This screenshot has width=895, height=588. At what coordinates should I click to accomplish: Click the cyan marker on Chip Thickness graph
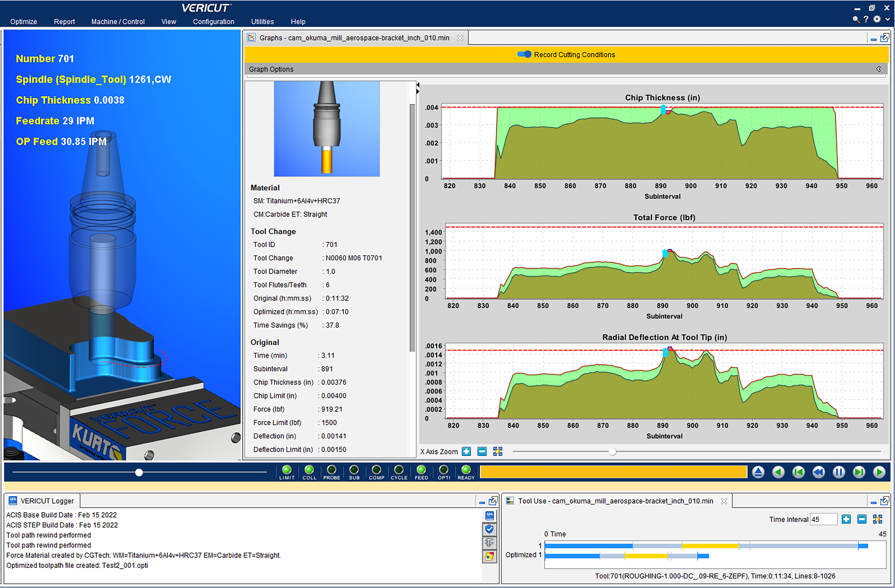click(x=663, y=109)
